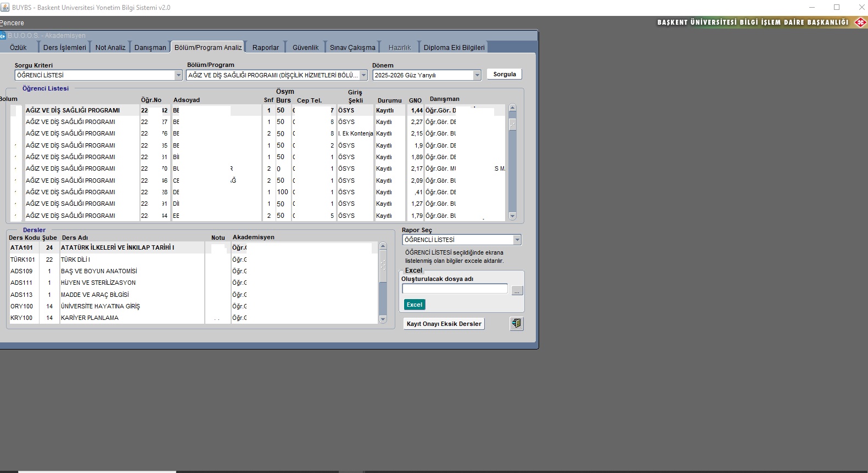Click Kayıt Onayı Eksik Dersler button
The width and height of the screenshot is (868, 473).
point(444,324)
